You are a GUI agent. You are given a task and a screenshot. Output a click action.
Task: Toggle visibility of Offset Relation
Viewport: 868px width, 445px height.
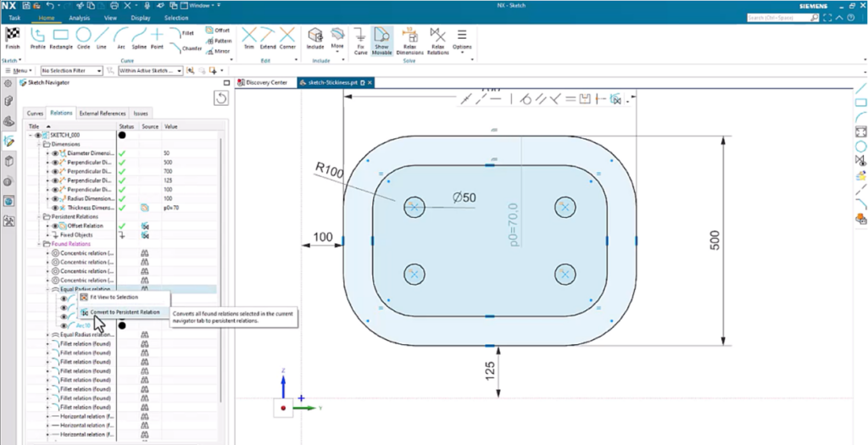[55, 226]
